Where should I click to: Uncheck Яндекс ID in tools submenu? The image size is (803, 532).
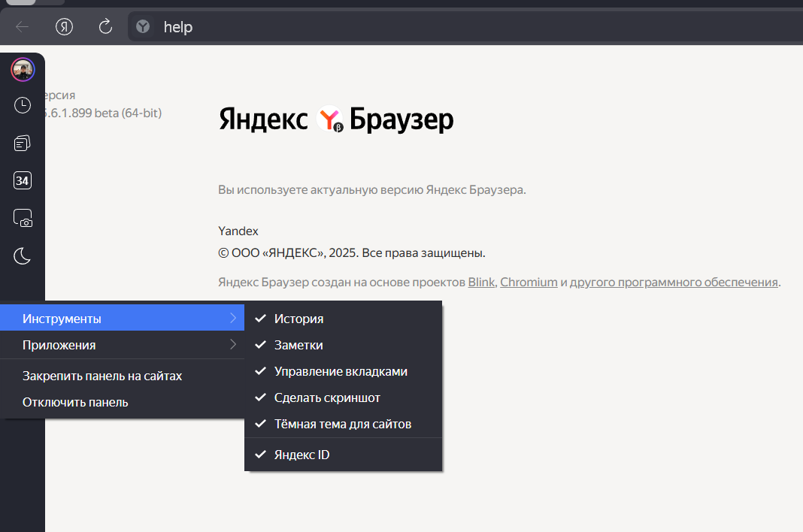click(x=343, y=455)
